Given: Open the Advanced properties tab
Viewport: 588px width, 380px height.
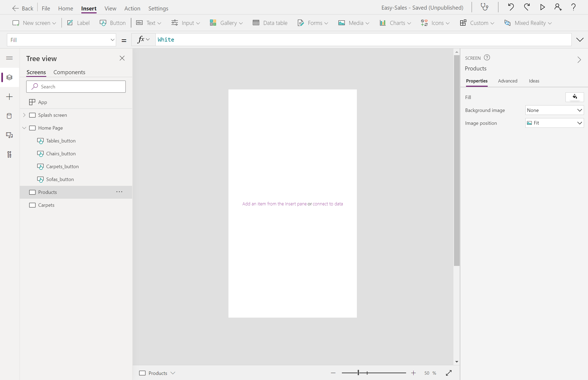Looking at the screenshot, I should pos(507,81).
